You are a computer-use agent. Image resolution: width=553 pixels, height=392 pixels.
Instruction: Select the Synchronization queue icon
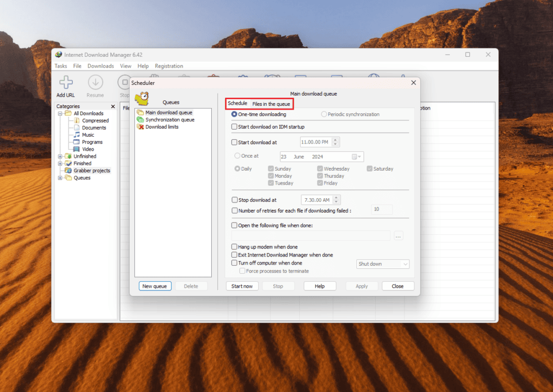pos(140,119)
